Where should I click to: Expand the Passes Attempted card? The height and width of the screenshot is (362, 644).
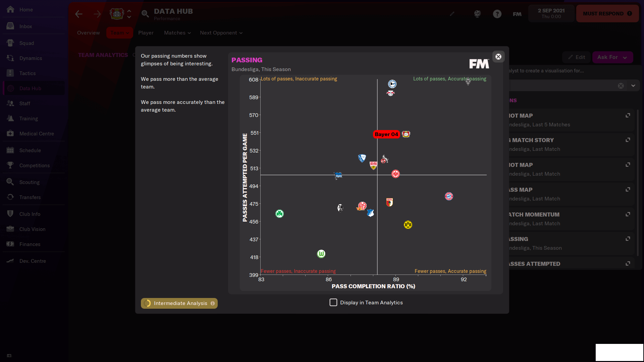click(628, 264)
